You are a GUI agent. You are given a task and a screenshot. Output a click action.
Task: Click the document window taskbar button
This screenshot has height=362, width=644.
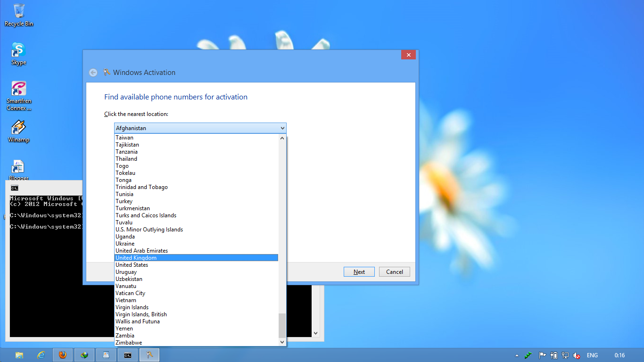106,355
